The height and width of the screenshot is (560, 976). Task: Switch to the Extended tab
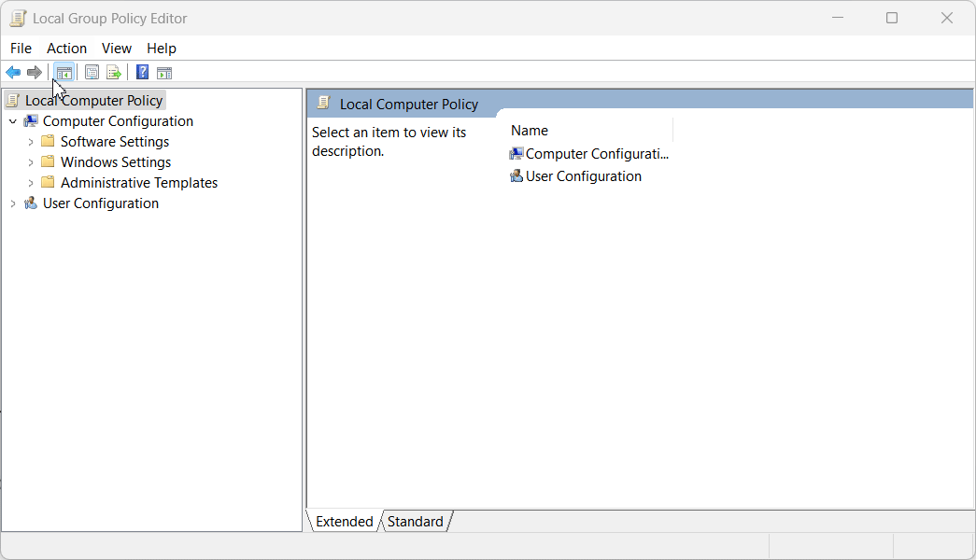point(344,522)
